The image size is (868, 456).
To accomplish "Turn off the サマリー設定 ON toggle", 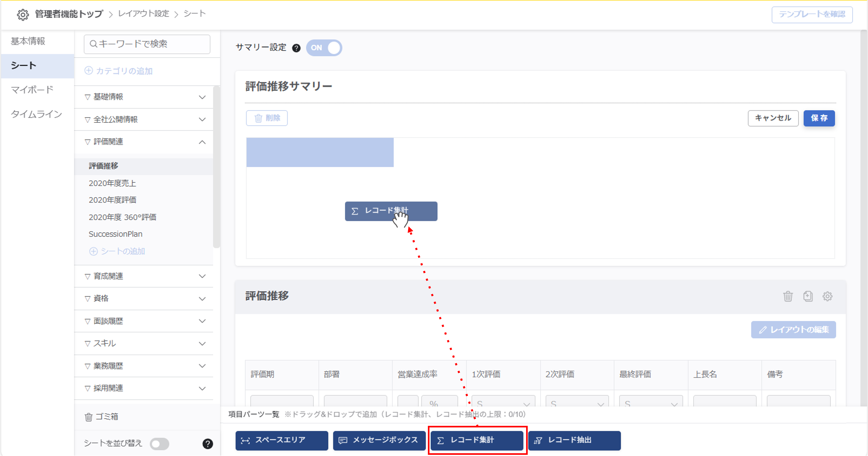I will (324, 48).
